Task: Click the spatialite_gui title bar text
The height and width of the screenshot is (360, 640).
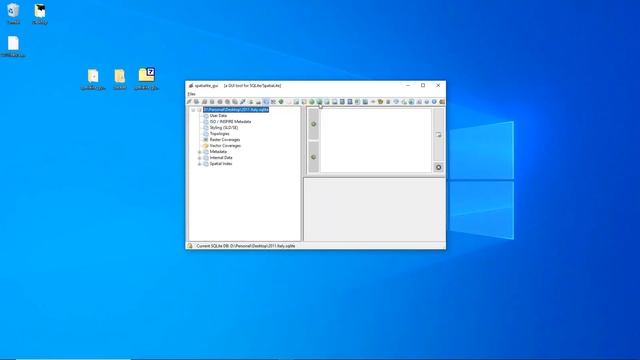Action: tap(206, 86)
